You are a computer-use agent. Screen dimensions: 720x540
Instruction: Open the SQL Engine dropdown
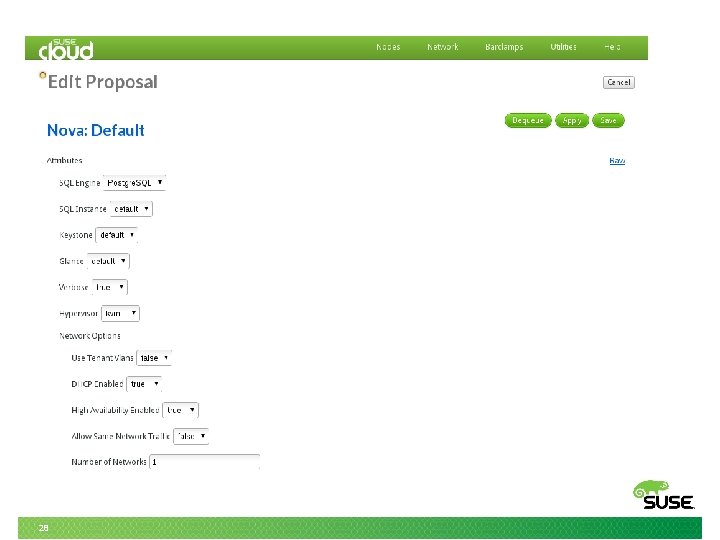pyautogui.click(x=134, y=183)
